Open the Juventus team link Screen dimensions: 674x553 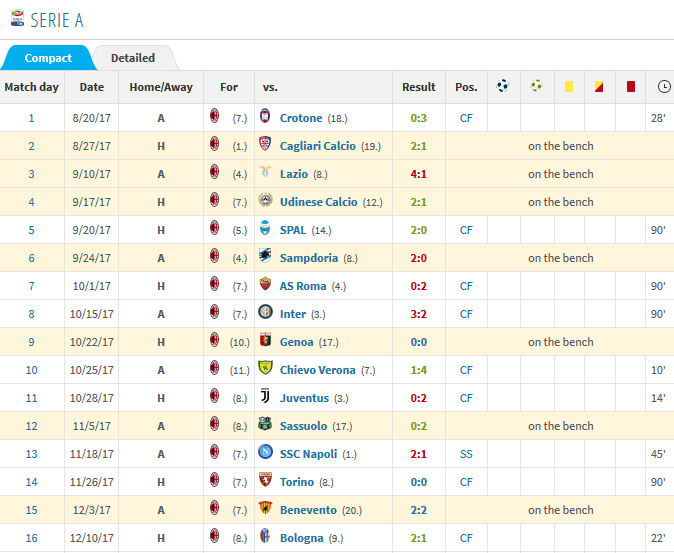304,398
